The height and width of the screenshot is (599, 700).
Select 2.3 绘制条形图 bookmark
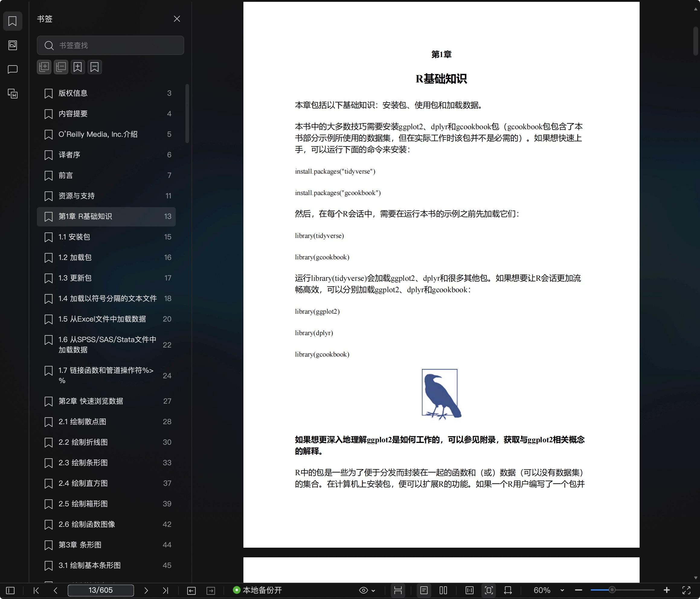pyautogui.click(x=106, y=463)
